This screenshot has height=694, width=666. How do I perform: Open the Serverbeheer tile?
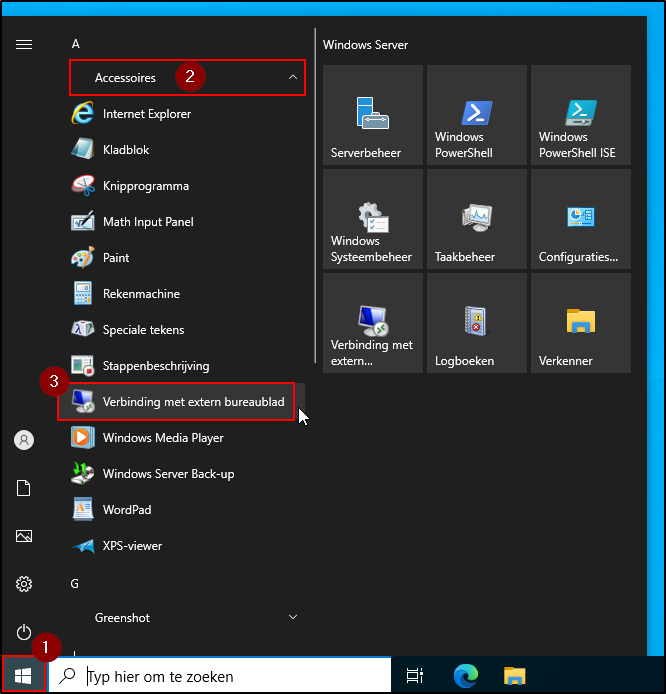pyautogui.click(x=373, y=116)
